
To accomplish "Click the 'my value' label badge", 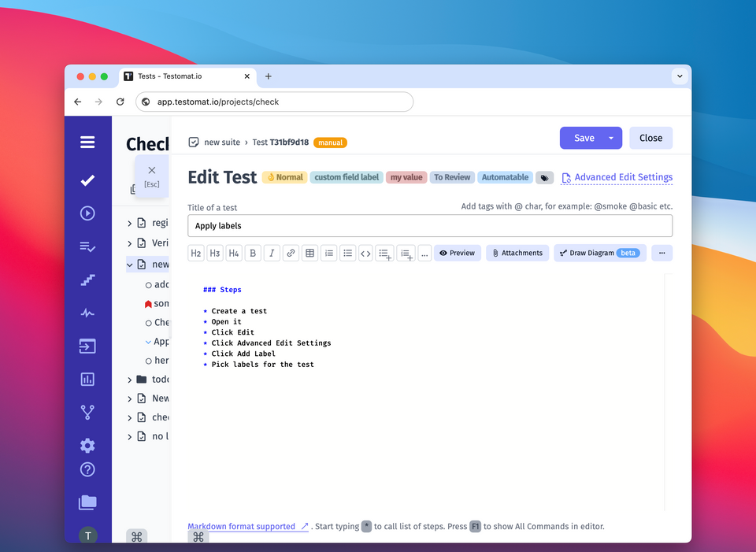I will (x=406, y=177).
